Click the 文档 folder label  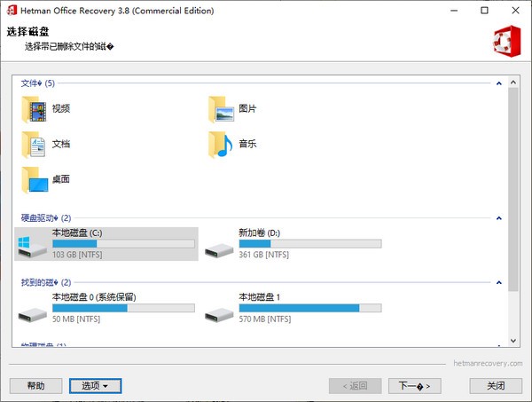61,144
